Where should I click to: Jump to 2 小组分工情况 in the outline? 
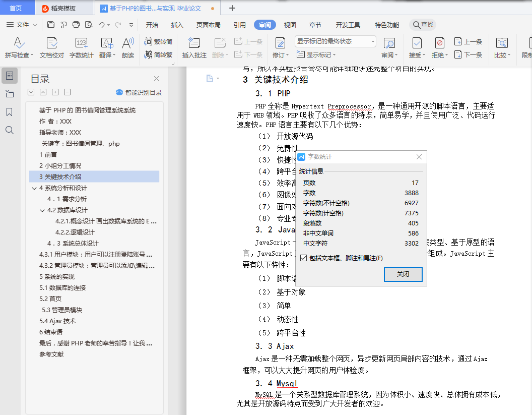[60, 166]
